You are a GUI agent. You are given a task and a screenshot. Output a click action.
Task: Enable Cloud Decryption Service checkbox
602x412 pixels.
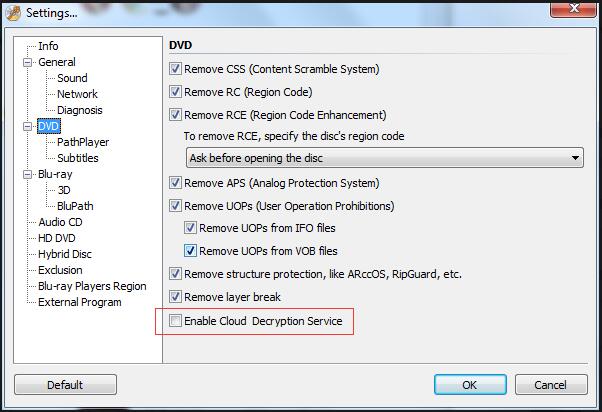[176, 322]
